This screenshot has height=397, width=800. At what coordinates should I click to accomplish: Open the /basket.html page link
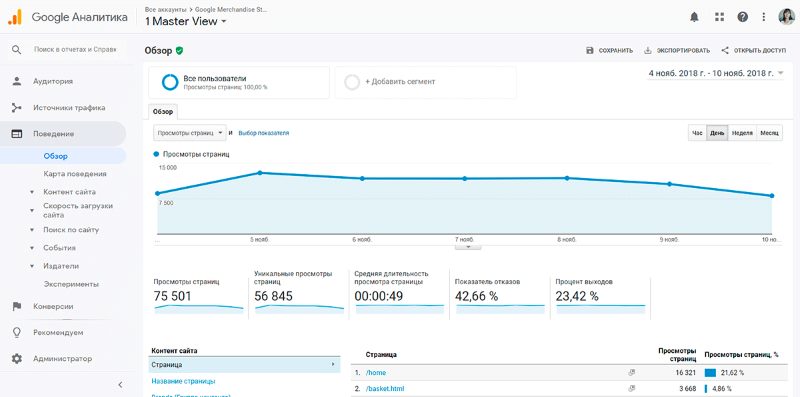point(385,389)
